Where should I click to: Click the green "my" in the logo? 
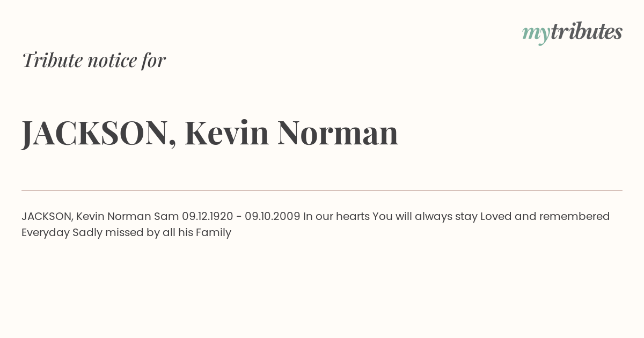(x=536, y=35)
